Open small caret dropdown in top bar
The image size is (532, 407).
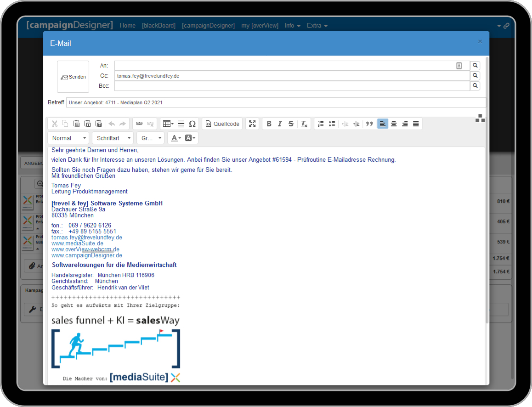tap(499, 26)
